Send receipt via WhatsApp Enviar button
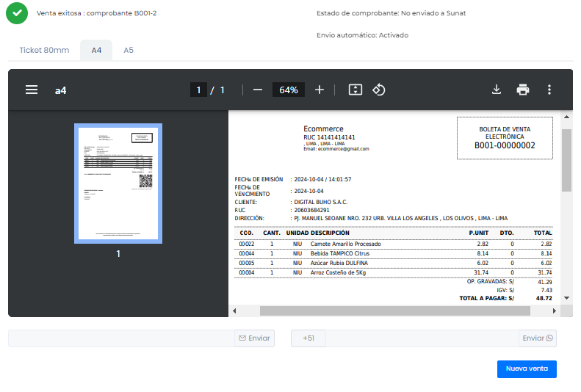 tap(538, 338)
